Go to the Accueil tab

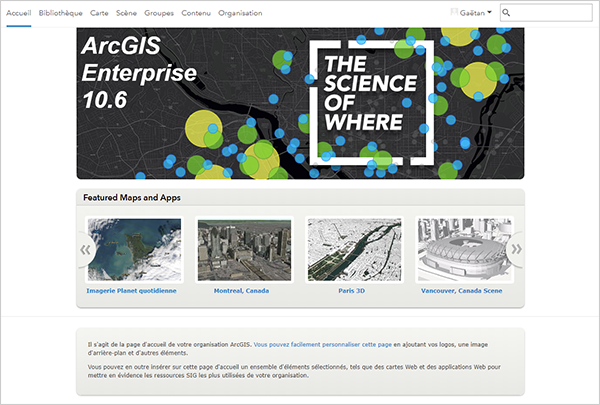point(18,13)
